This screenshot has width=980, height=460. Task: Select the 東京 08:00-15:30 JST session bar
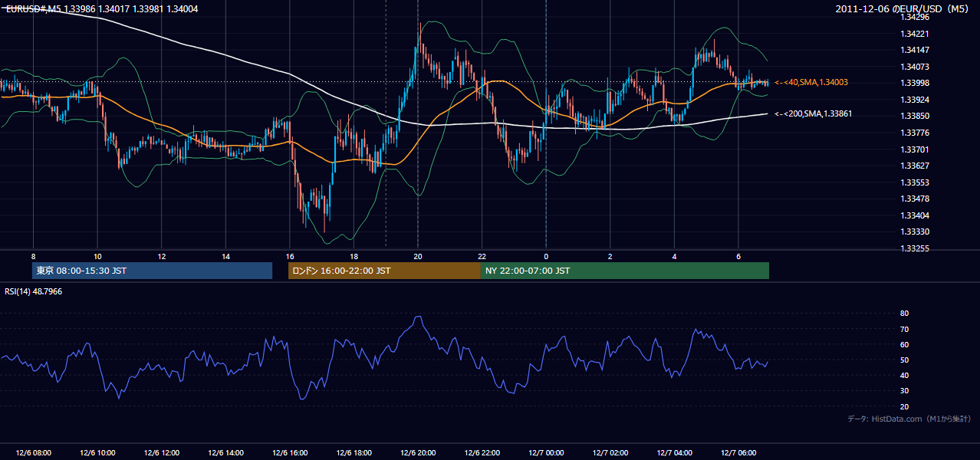[152, 271]
